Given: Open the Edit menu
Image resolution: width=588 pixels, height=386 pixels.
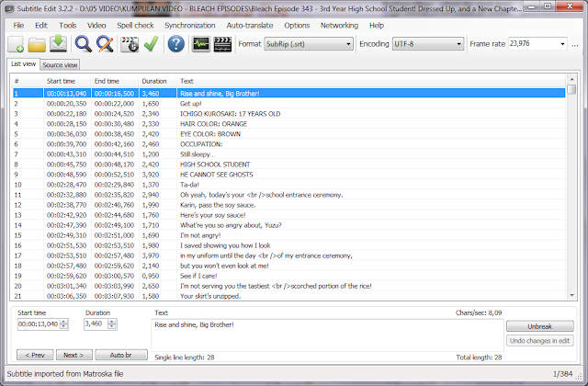Looking at the screenshot, I should point(41,26).
